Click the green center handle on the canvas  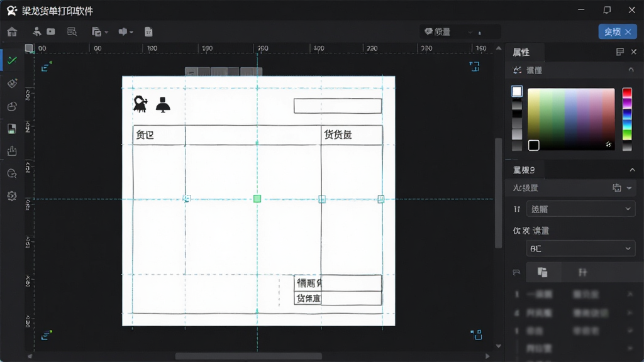(257, 199)
